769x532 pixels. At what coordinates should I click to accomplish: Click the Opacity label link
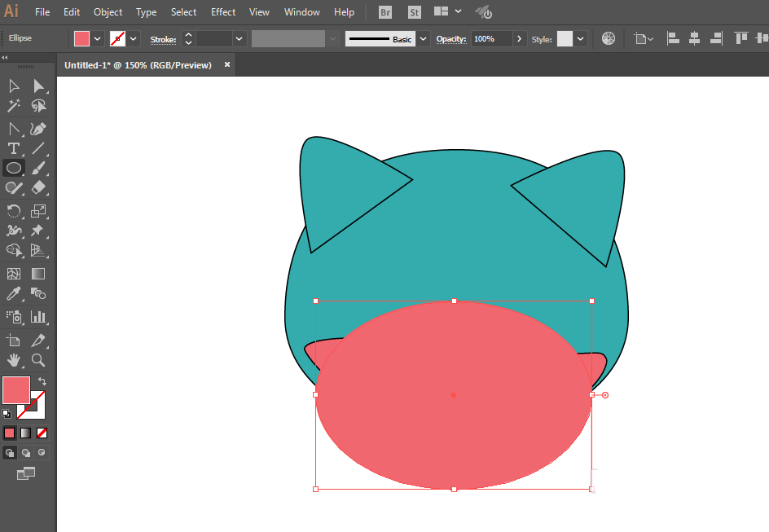click(451, 39)
